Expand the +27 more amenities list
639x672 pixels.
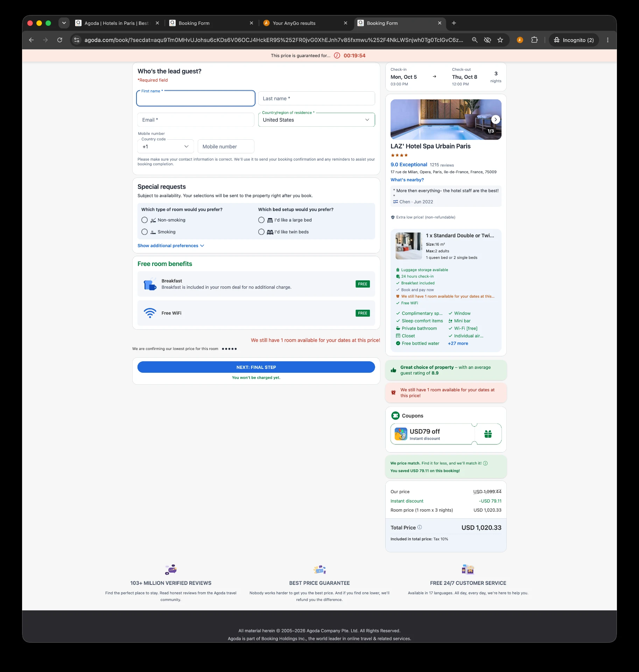pyautogui.click(x=458, y=343)
